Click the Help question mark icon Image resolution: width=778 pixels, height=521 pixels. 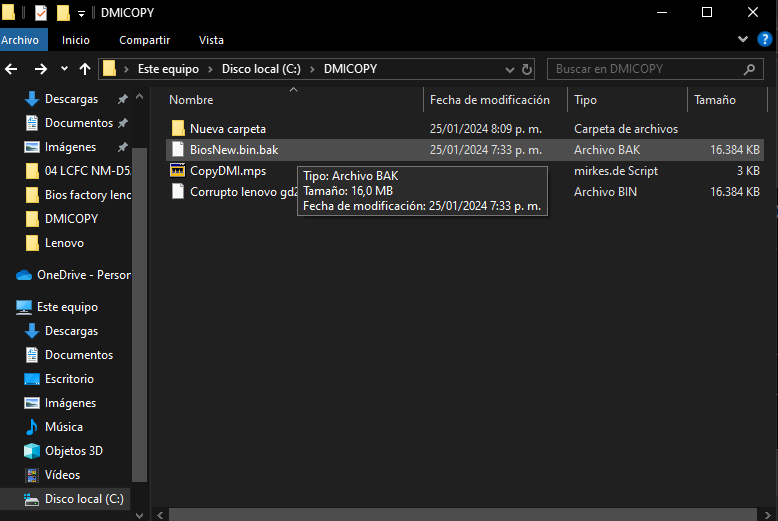tap(765, 39)
